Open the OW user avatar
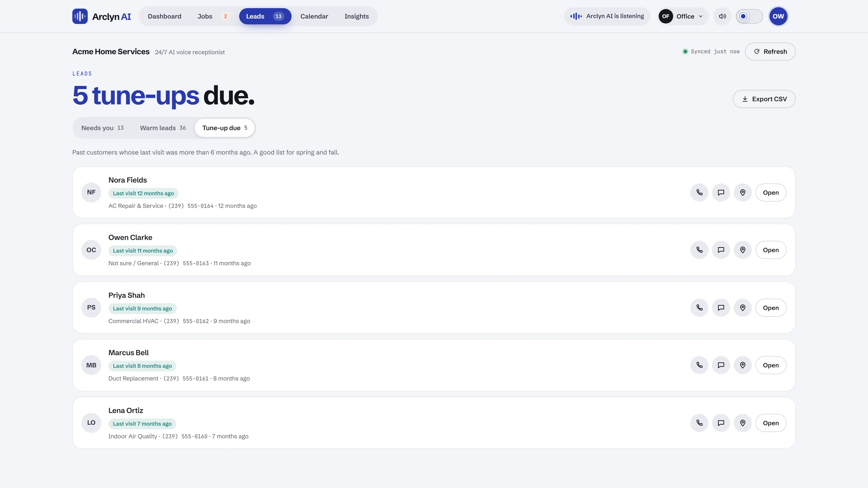Viewport: 868px width, 488px height. point(778,16)
